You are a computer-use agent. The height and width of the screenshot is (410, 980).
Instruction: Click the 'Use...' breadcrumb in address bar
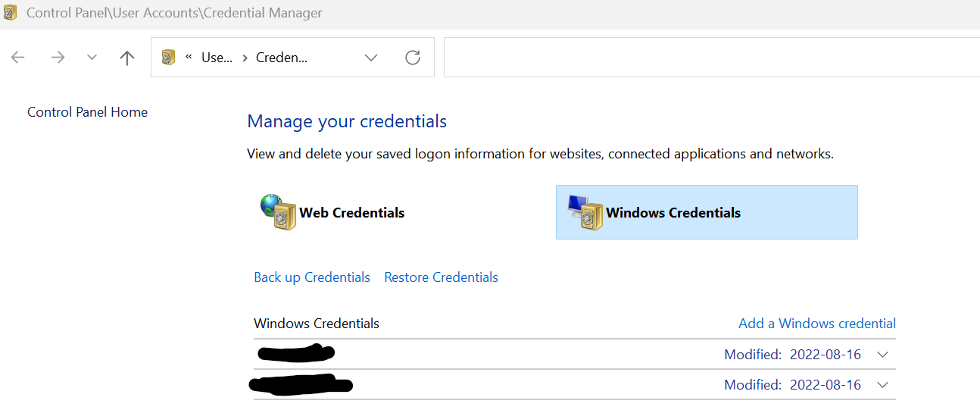point(217,58)
